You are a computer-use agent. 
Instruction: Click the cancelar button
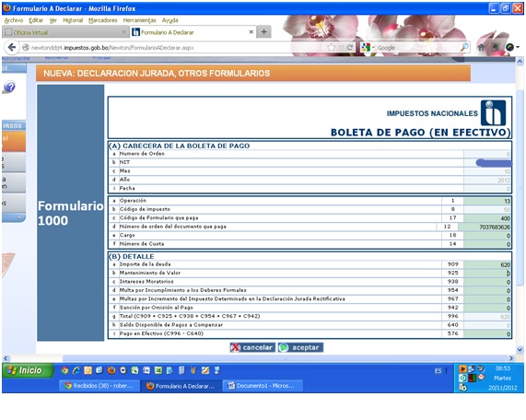coord(252,347)
